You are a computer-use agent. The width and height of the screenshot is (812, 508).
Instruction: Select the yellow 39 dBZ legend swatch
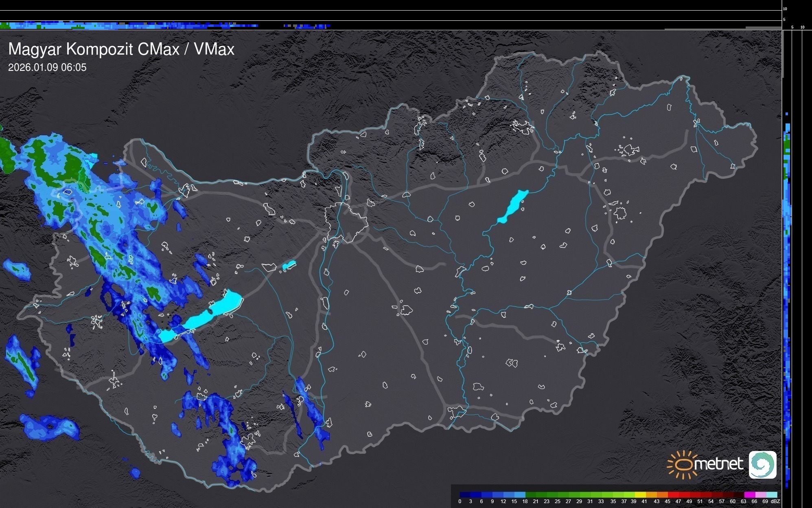[641, 495]
